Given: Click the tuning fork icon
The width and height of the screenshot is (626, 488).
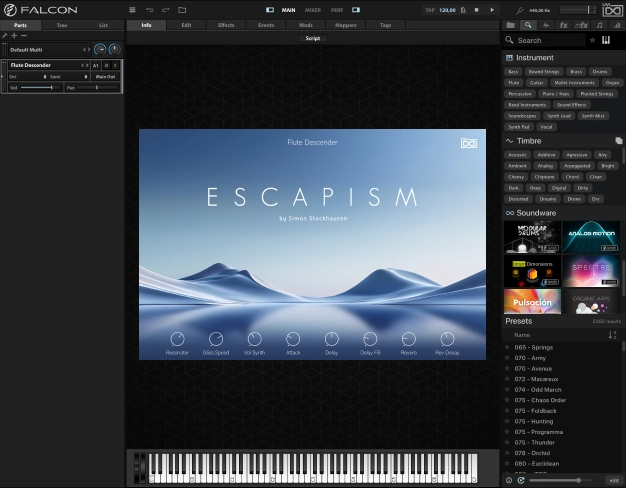Looking at the screenshot, I should [520, 10].
